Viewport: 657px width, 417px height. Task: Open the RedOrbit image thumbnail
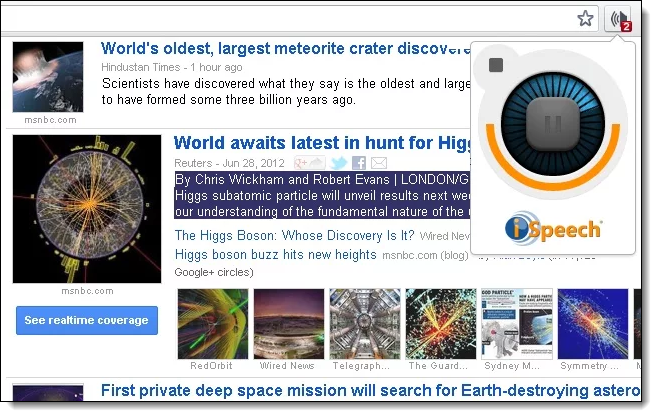coord(213,324)
